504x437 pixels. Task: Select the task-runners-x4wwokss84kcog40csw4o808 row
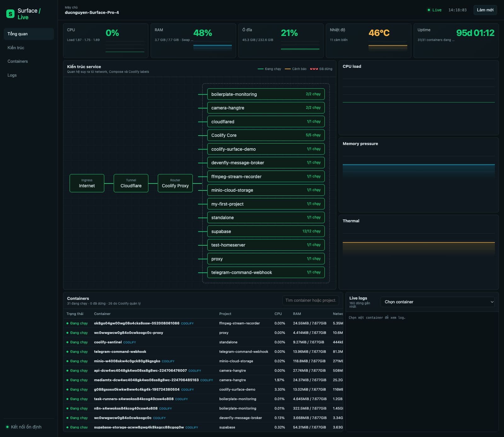[x=203, y=399]
